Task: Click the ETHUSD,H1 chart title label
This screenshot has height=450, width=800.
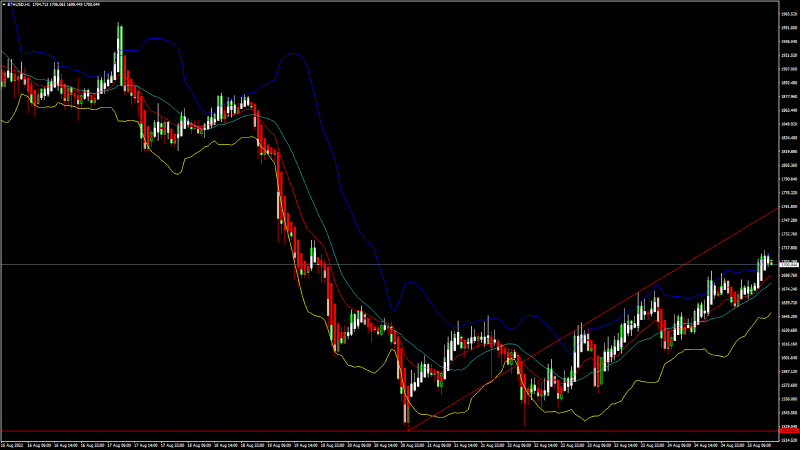Action: pyautogui.click(x=18, y=4)
